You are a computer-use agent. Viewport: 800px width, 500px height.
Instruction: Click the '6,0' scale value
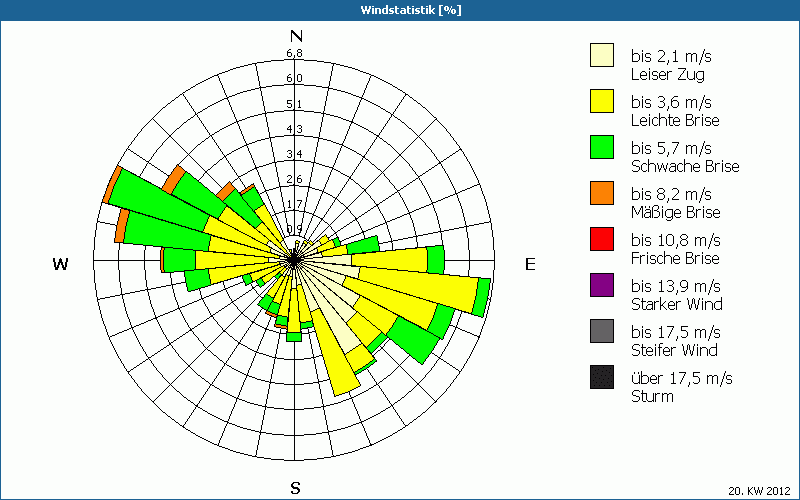[294, 78]
